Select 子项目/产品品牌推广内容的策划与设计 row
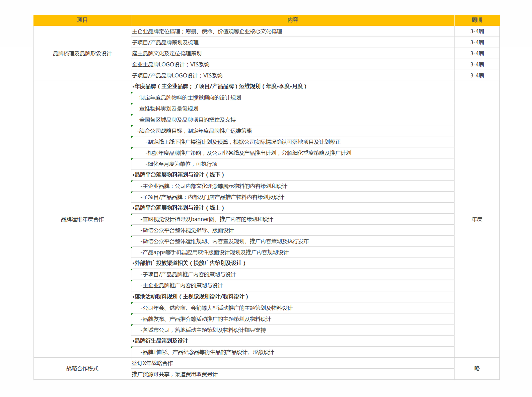 click(293, 274)
